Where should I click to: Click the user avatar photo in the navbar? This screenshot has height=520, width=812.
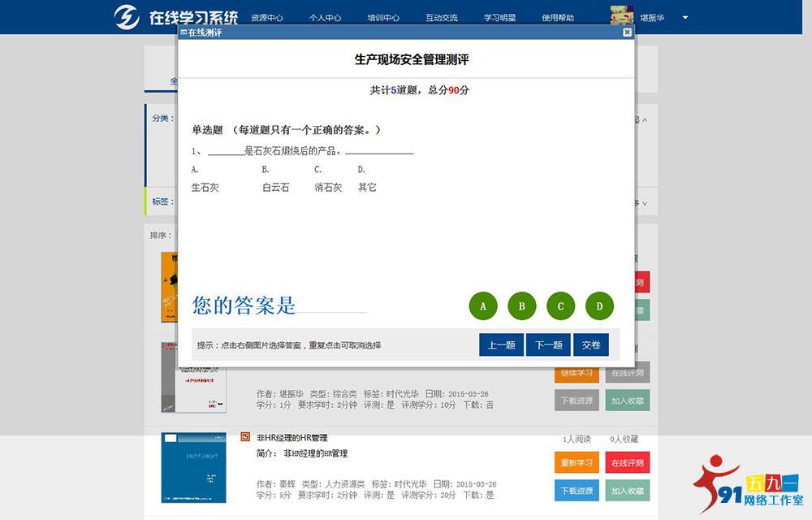click(621, 13)
